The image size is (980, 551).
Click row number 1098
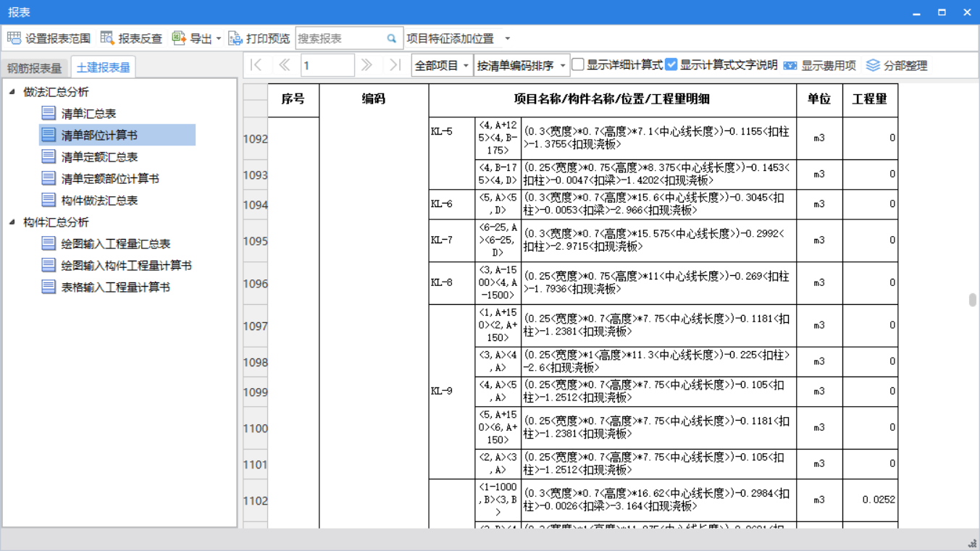click(x=255, y=362)
